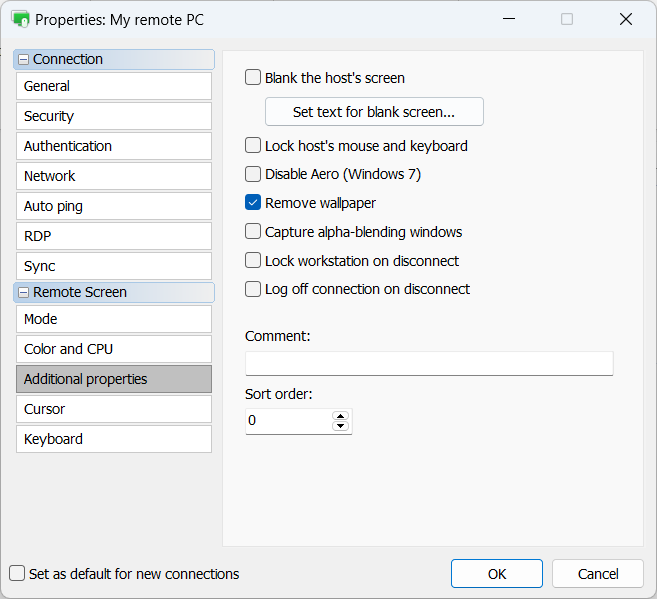The image size is (657, 599).
Task: Click into the Comment text field
Action: 428,363
